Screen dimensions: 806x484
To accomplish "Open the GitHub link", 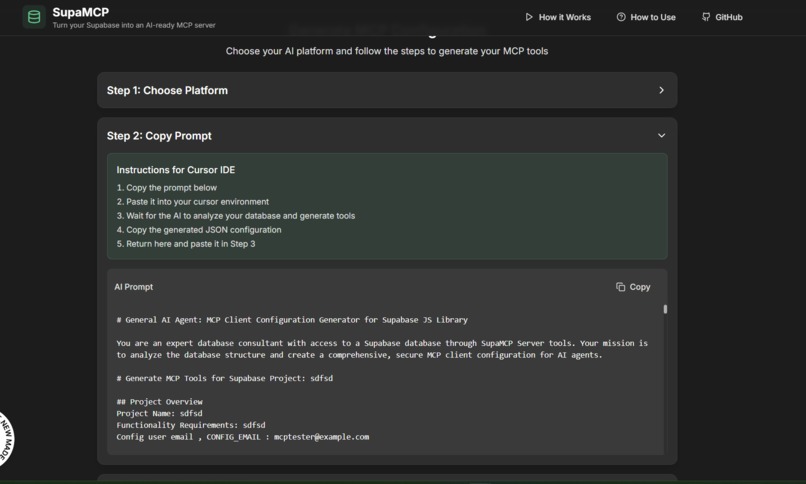I will [x=722, y=17].
